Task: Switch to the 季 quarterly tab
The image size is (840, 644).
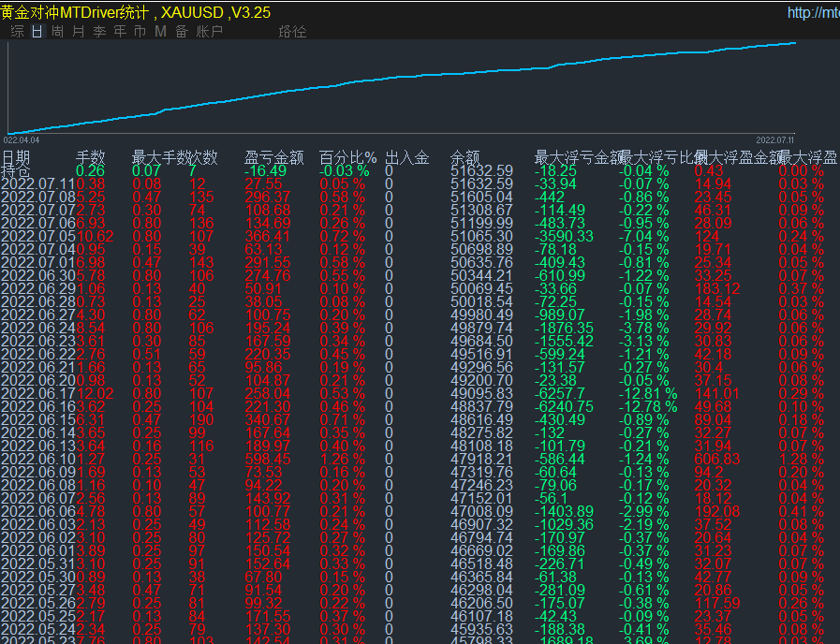Action: pyautogui.click(x=99, y=32)
